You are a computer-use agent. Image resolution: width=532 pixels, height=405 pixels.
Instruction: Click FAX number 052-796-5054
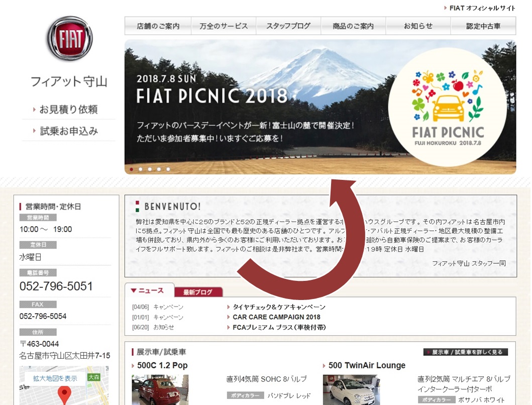(43, 316)
